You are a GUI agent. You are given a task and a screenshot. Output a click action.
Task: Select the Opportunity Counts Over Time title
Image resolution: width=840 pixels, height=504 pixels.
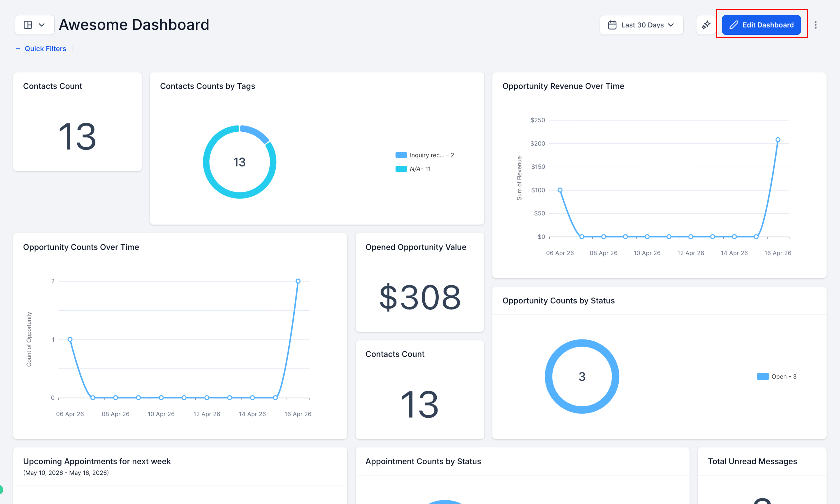tap(81, 247)
